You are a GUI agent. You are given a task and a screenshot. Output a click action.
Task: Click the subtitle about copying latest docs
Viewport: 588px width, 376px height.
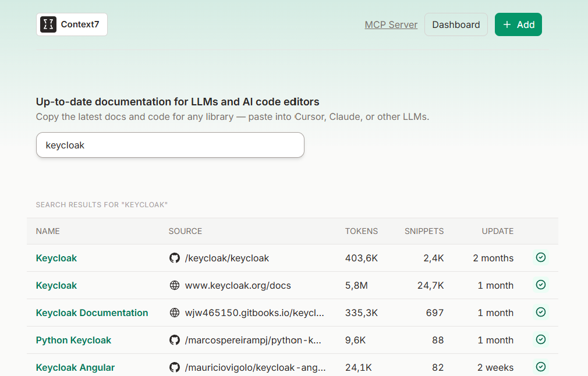[232, 116]
